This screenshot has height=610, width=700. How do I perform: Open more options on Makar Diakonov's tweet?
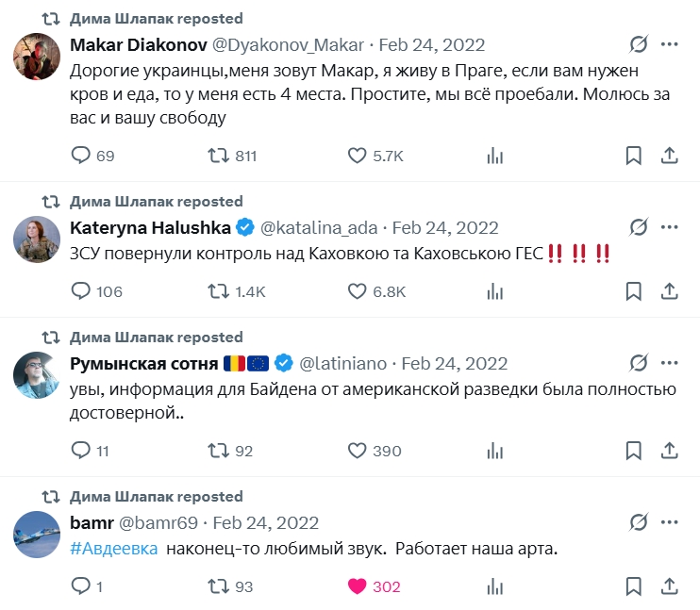670,44
